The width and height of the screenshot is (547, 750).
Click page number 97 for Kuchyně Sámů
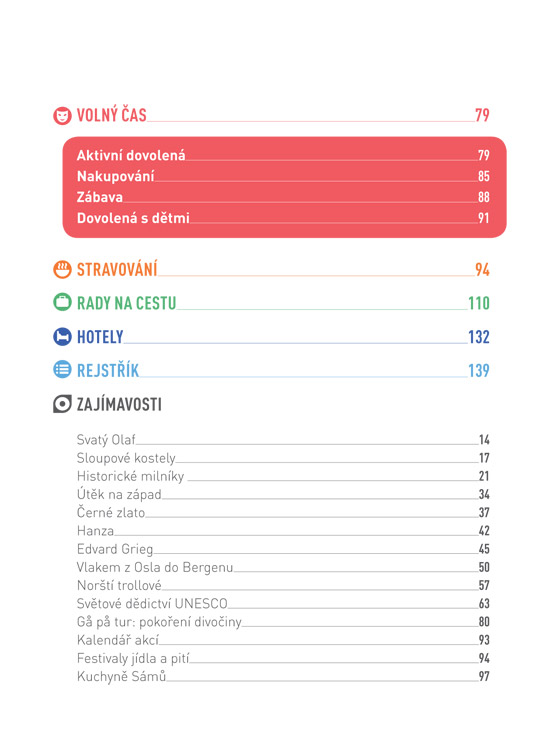[484, 676]
